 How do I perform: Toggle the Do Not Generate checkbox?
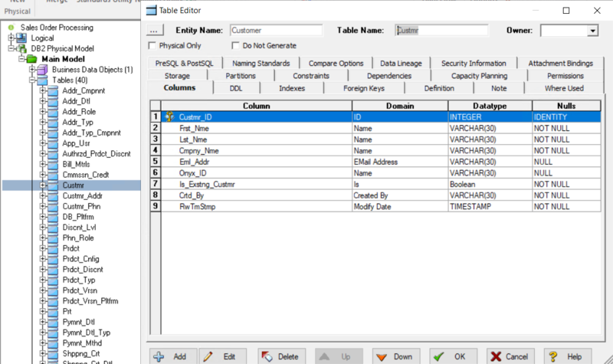tap(235, 46)
